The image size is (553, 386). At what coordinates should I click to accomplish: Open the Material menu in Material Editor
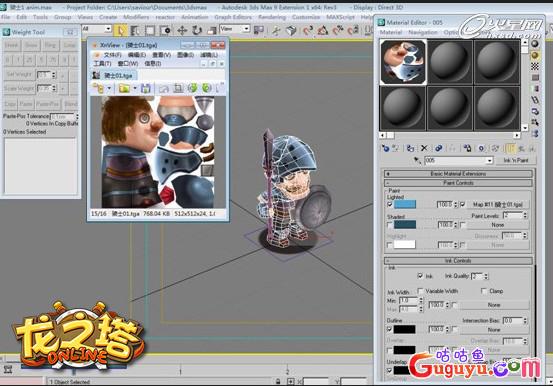[391, 32]
